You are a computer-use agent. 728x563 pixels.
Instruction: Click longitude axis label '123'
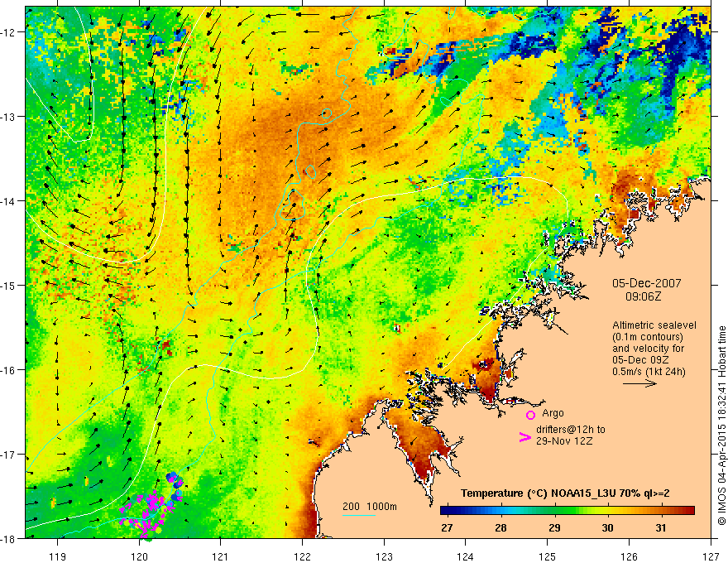384,556
